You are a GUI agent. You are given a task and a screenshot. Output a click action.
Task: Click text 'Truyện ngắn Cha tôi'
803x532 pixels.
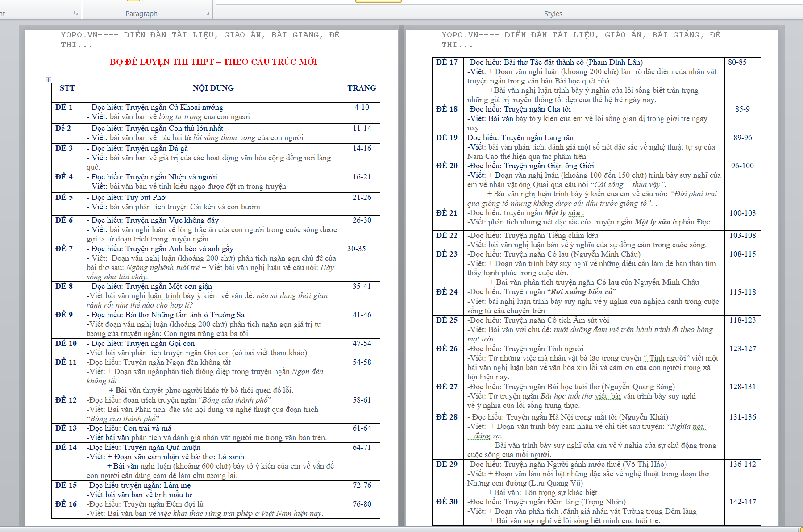(x=537, y=109)
